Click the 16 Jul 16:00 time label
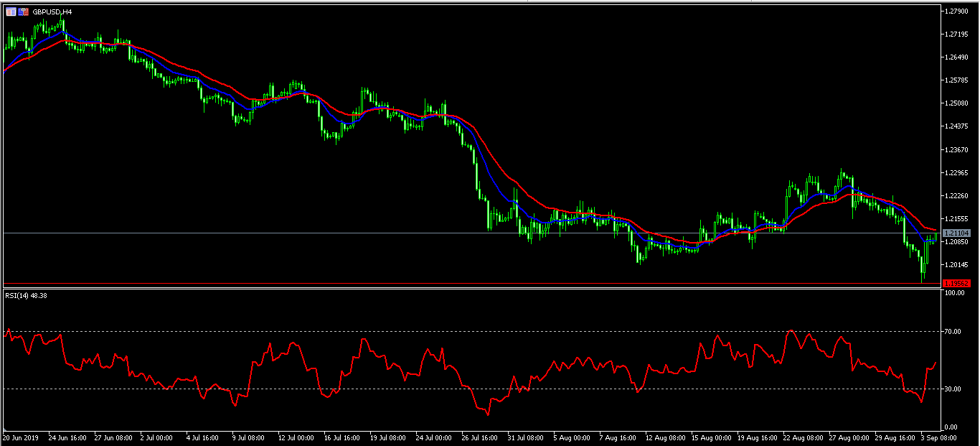Viewport: 980px width, 446px height. click(341, 437)
